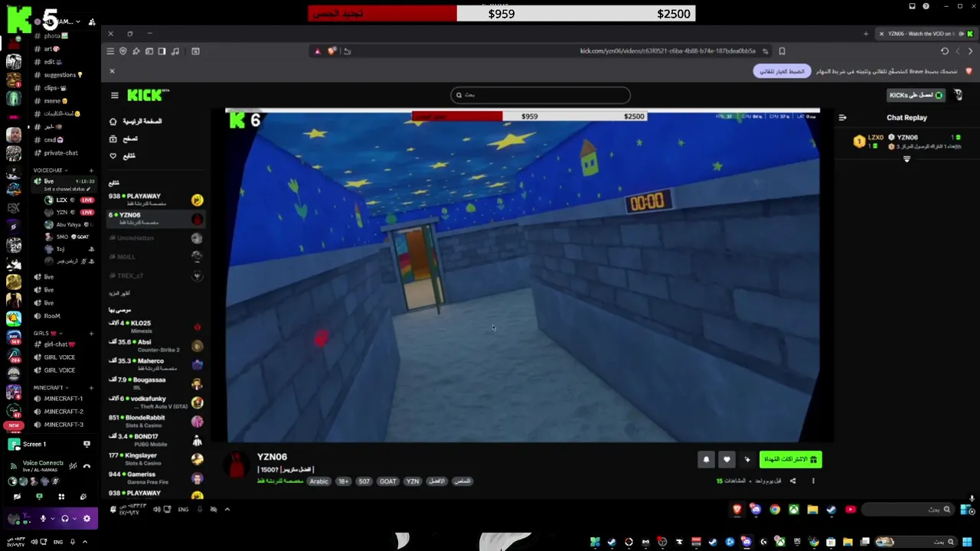Open recommended channel Maherco
The width and height of the screenshot is (980, 551).
click(156, 364)
